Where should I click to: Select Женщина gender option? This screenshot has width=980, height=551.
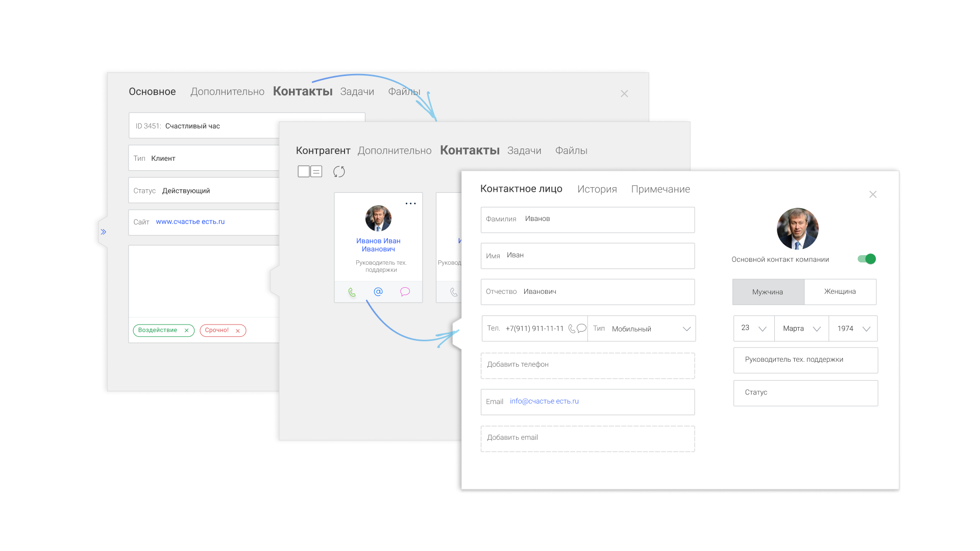[x=840, y=291]
